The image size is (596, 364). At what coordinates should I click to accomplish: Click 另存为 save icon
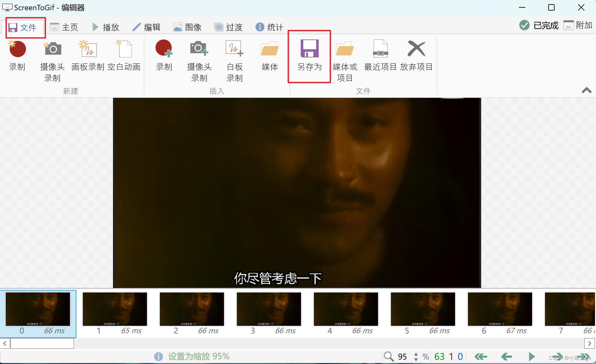click(309, 56)
